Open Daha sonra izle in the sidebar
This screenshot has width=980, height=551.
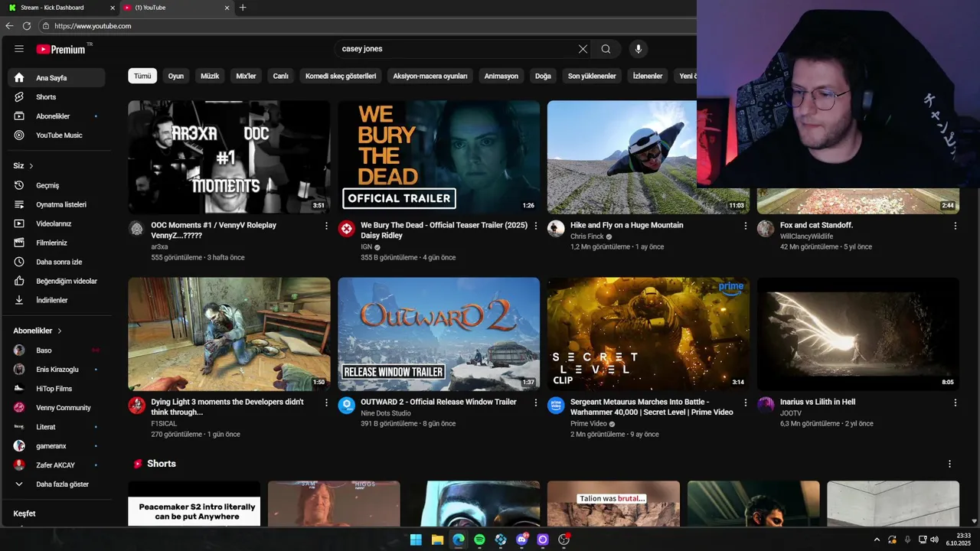coord(57,262)
